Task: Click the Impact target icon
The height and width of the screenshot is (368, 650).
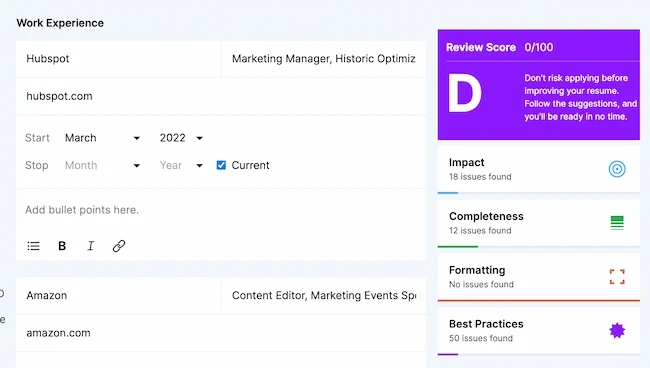Action: (x=617, y=169)
